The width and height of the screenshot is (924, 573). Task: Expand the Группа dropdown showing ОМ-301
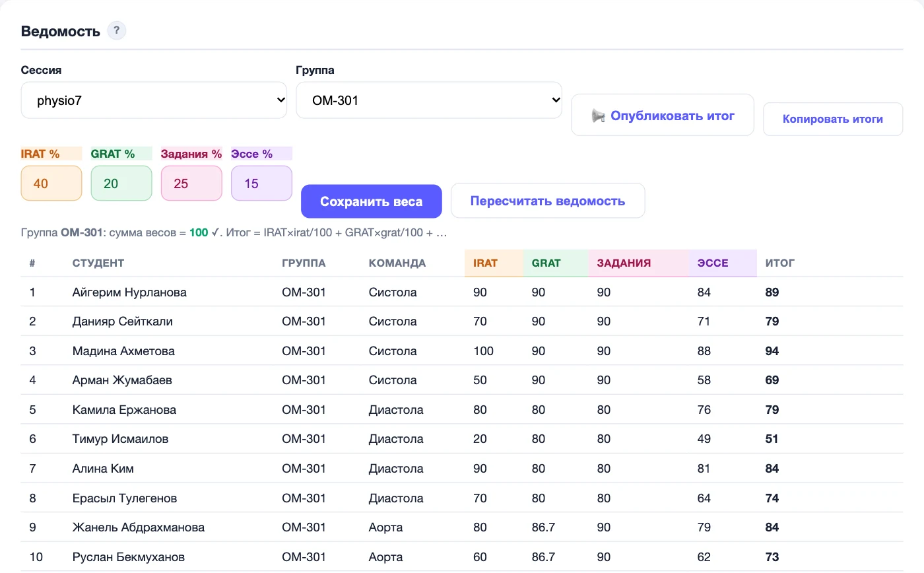(429, 100)
